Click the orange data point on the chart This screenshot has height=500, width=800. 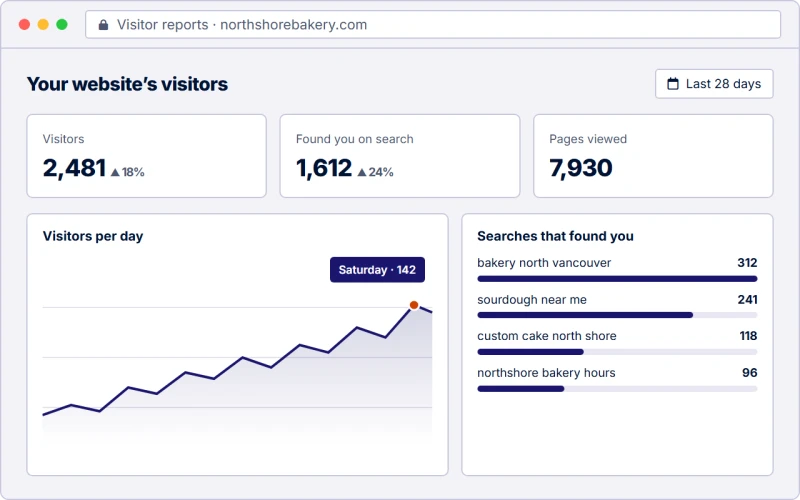click(x=414, y=305)
